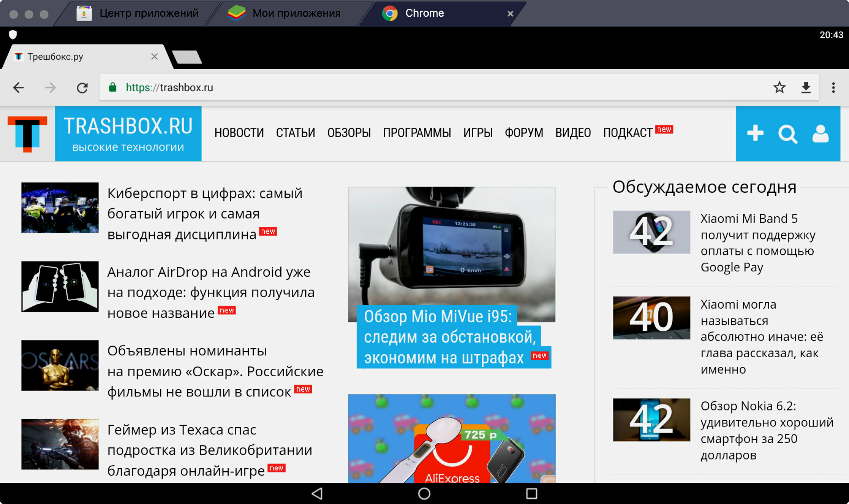Tap the Android recent apps square
This screenshot has width=849, height=504.
click(x=531, y=493)
